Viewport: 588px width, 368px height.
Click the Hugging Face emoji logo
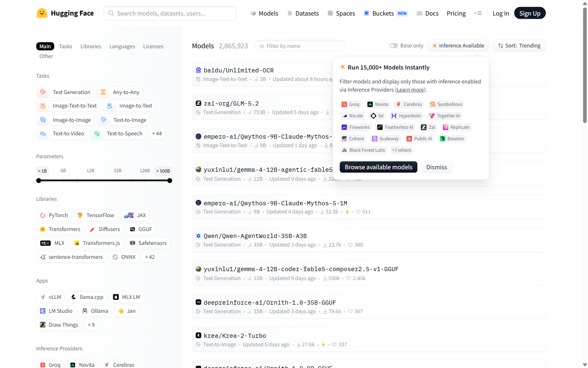pyautogui.click(x=42, y=13)
